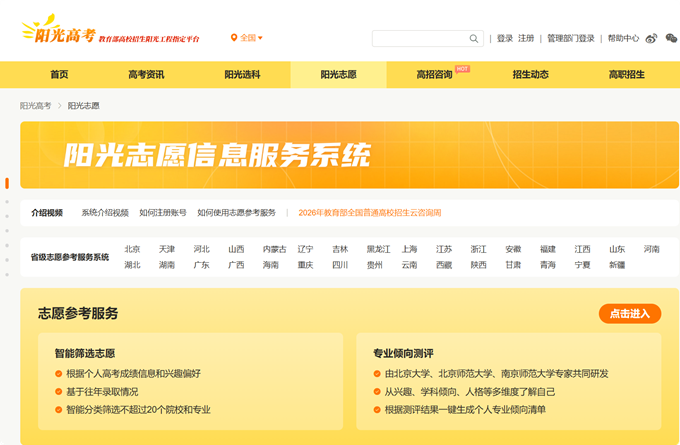Open 高职招生 nav tab
The width and height of the screenshot is (680, 445).
[x=627, y=75]
